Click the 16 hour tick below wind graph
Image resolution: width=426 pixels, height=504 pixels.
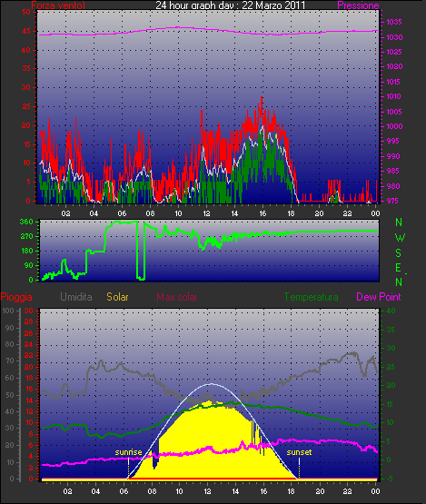tap(263, 213)
